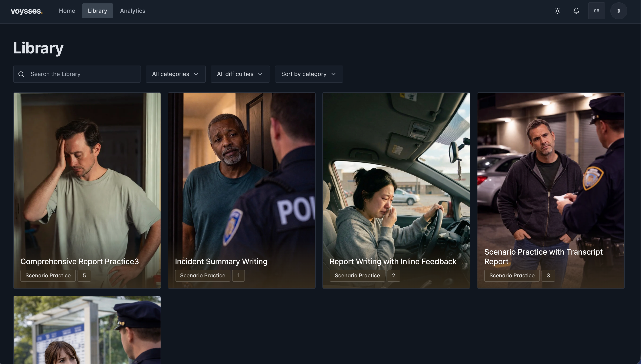Click Report Writing with Inline Feedback title
This screenshot has height=364, width=641.
pyautogui.click(x=393, y=261)
